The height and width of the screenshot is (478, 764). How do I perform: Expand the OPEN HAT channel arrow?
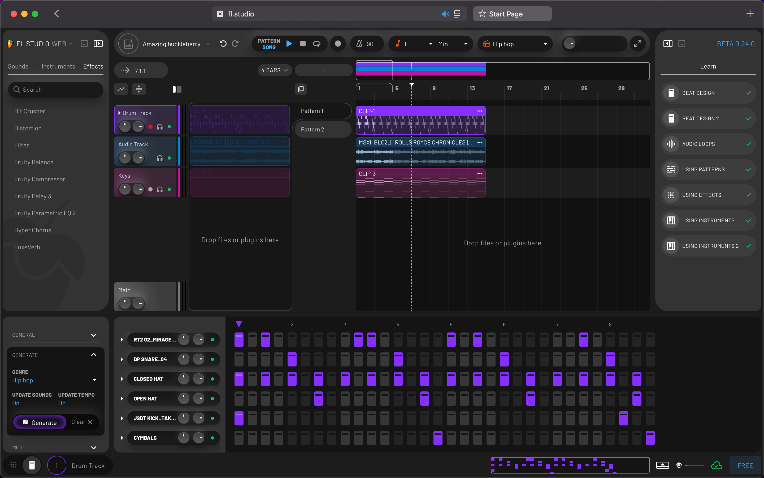click(122, 399)
